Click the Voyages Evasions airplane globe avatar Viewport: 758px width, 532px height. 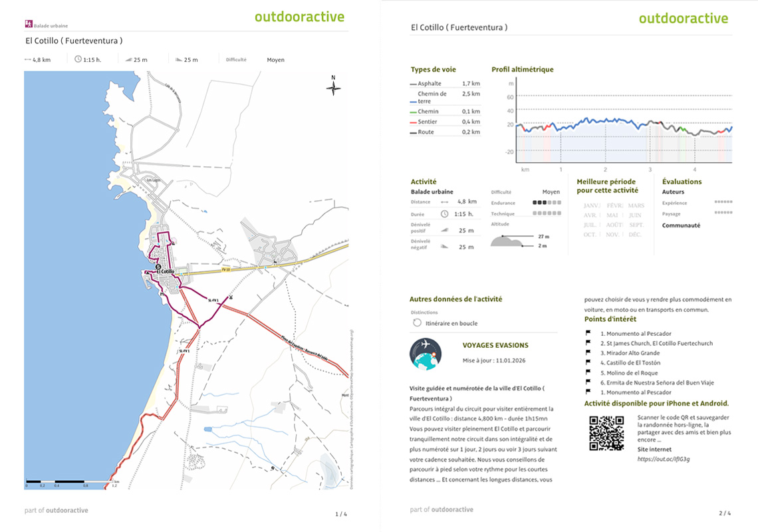(426, 353)
